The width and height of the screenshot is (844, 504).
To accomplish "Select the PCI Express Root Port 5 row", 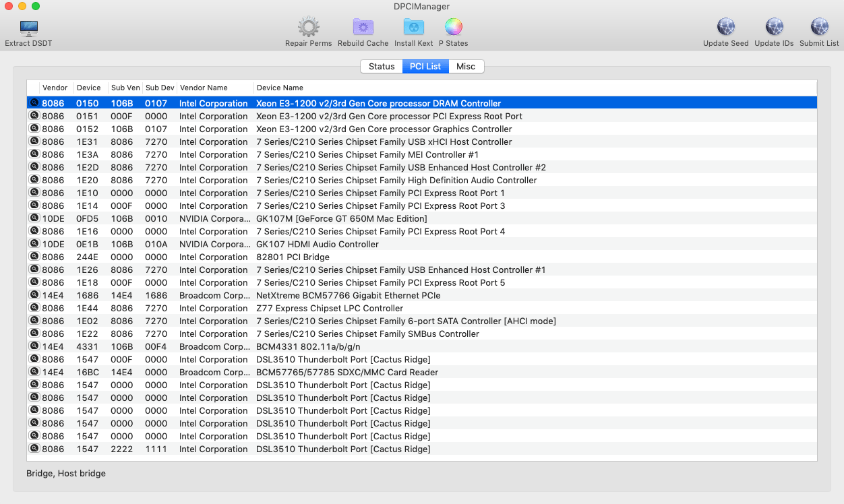I will tap(422, 282).
